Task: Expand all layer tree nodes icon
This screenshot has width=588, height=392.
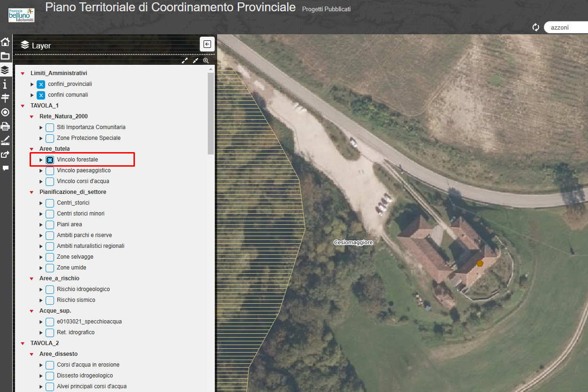Action: pyautogui.click(x=185, y=61)
